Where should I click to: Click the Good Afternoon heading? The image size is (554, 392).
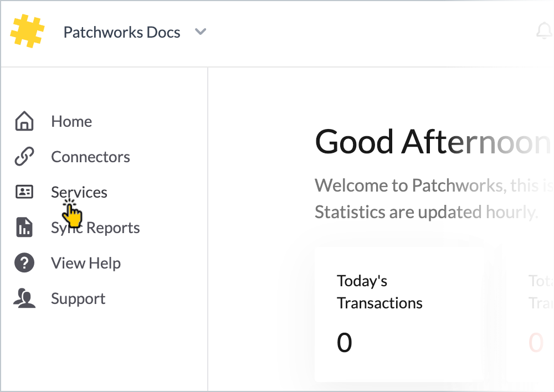click(x=432, y=142)
